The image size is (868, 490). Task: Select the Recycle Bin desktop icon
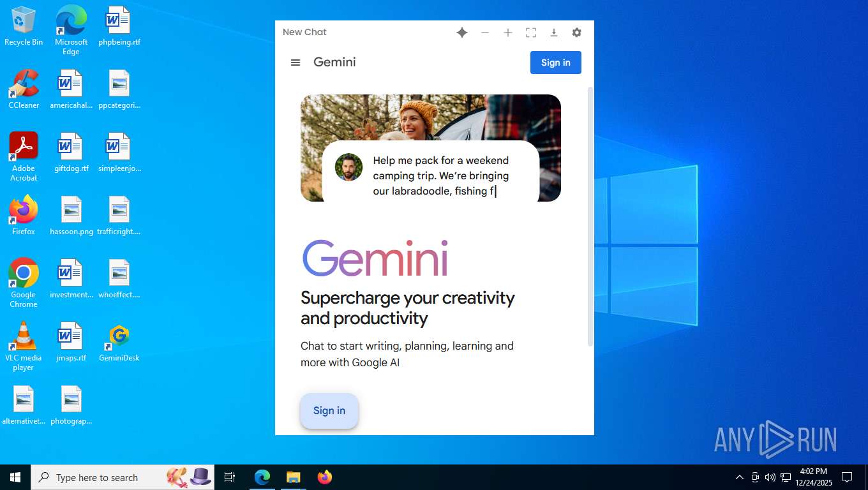(24, 26)
